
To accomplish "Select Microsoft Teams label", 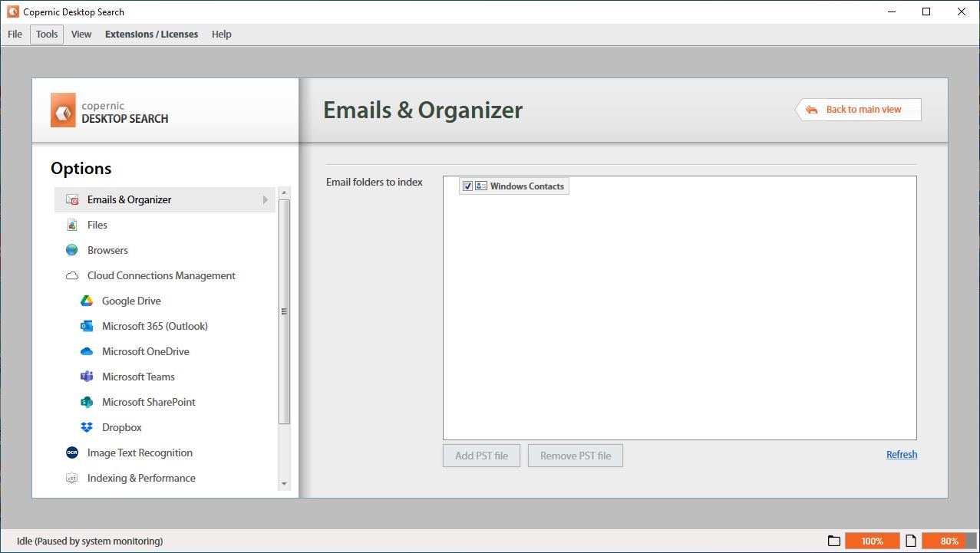I will click(138, 377).
